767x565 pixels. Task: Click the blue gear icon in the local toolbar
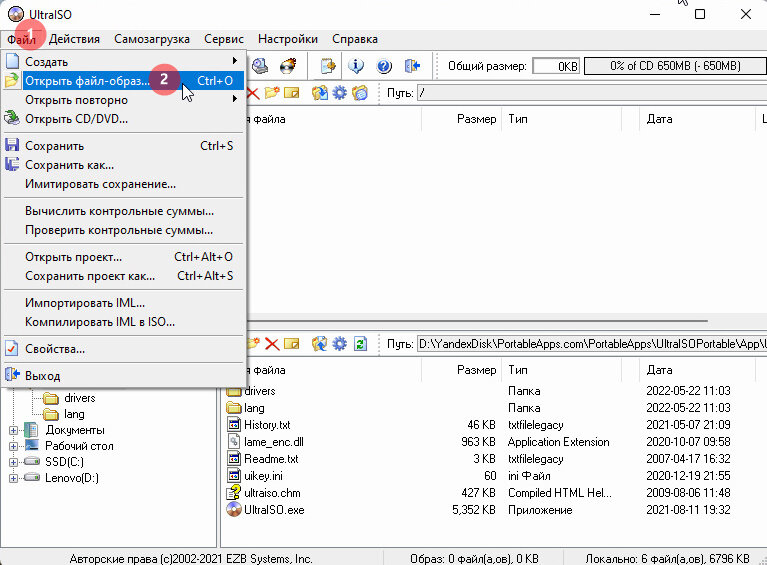(x=339, y=344)
